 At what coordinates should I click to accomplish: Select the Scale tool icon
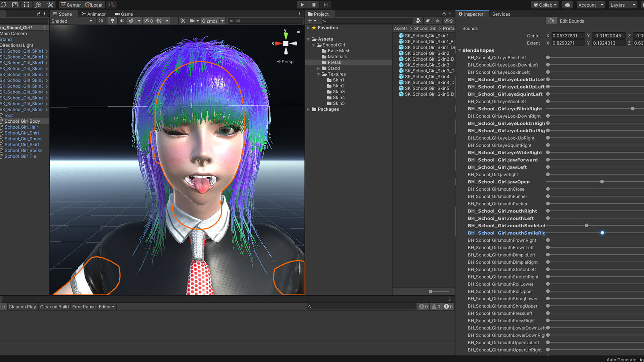tap(15, 5)
